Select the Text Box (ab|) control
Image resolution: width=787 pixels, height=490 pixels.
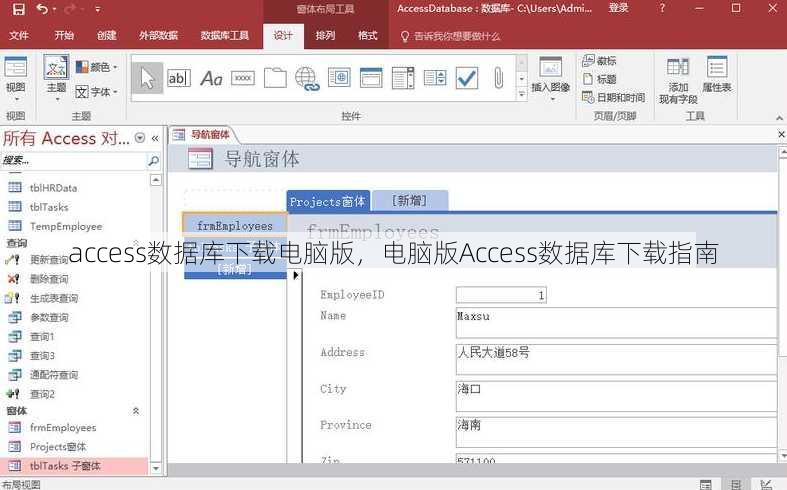(179, 78)
